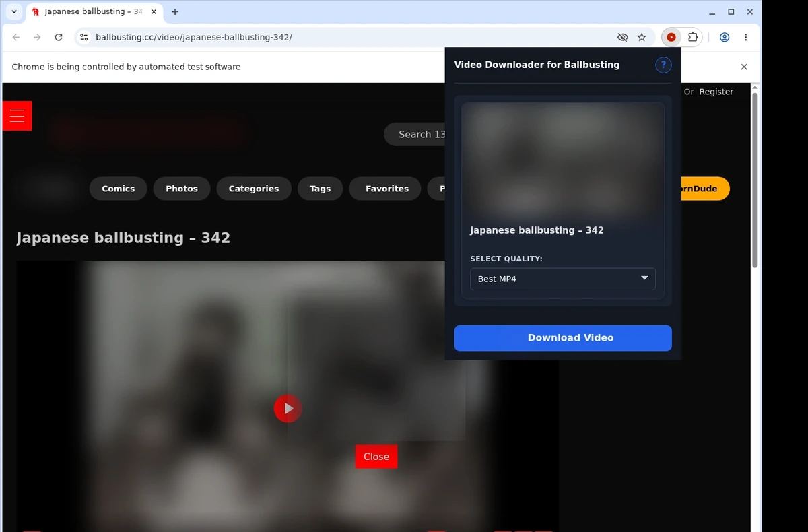Screen dimensions: 808x532
Task: Open the Photos section
Action: pyautogui.click(x=182, y=189)
